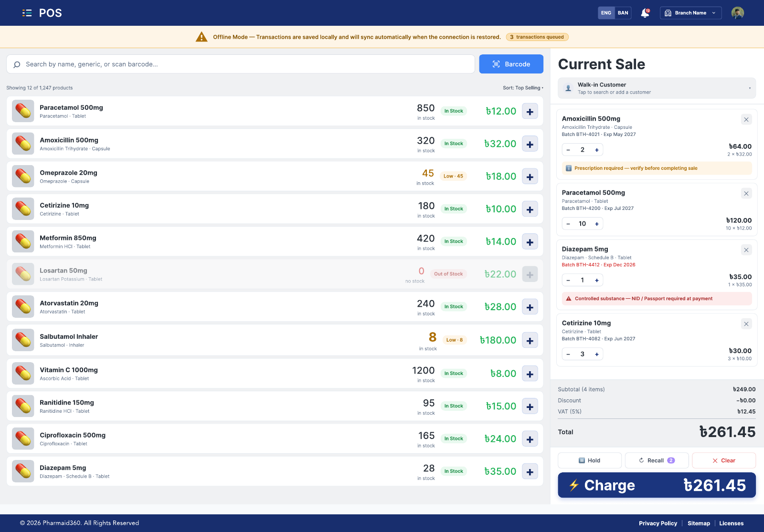Switch language to ENG
This screenshot has width=764, height=532.
pyautogui.click(x=606, y=13)
